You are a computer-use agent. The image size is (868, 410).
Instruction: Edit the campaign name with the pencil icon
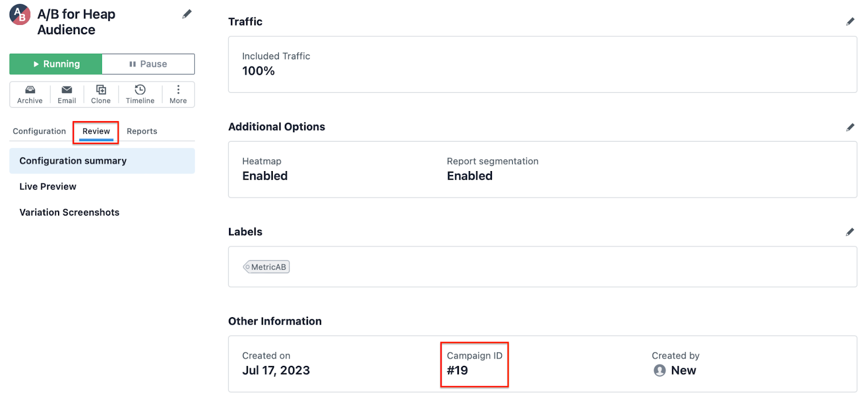tap(187, 14)
